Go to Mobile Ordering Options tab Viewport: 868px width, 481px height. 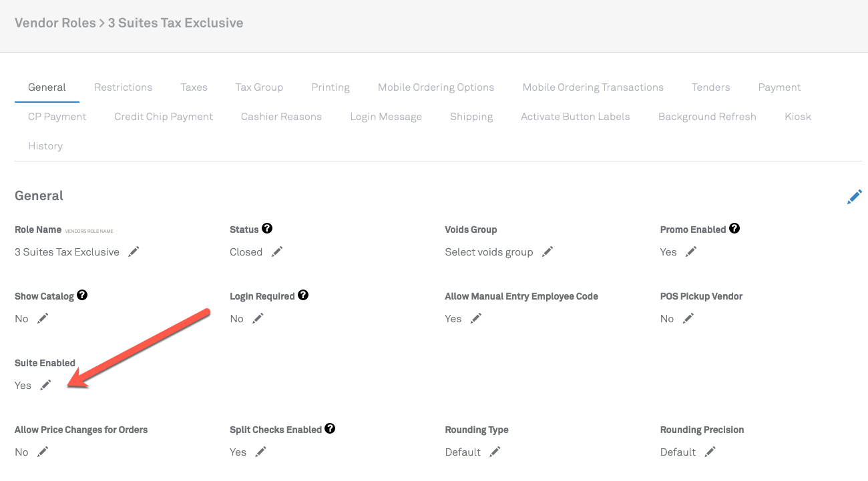coord(436,87)
